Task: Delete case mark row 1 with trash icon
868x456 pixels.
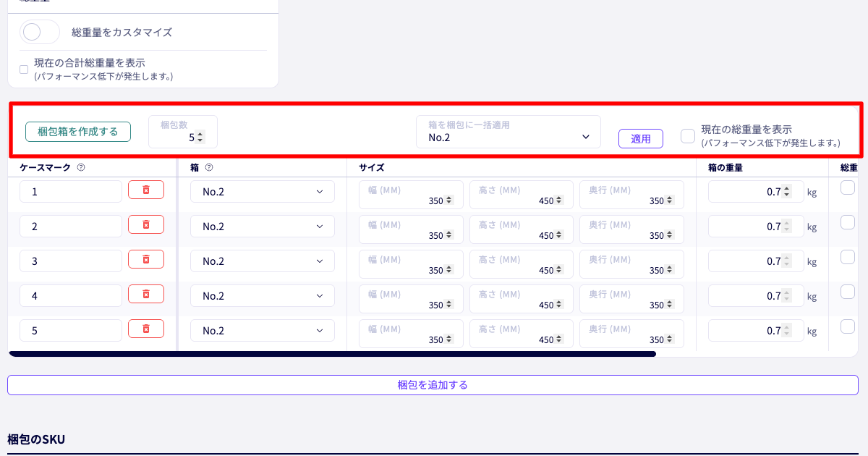Action: point(146,190)
